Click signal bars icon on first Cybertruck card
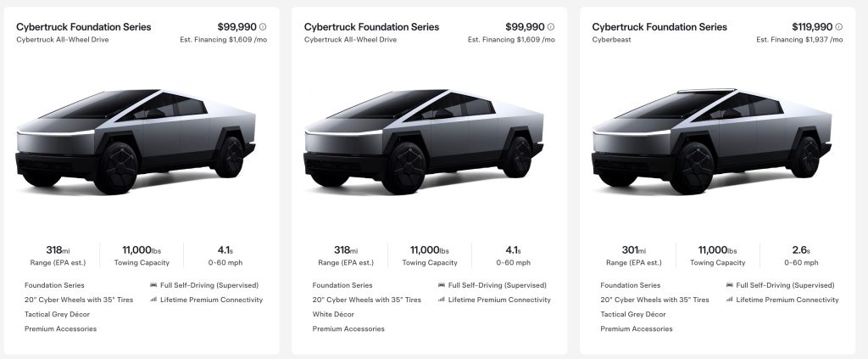 tap(153, 300)
